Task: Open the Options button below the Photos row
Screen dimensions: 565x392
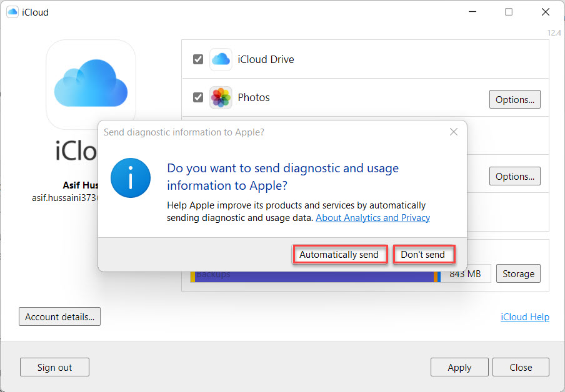Action: point(514,177)
